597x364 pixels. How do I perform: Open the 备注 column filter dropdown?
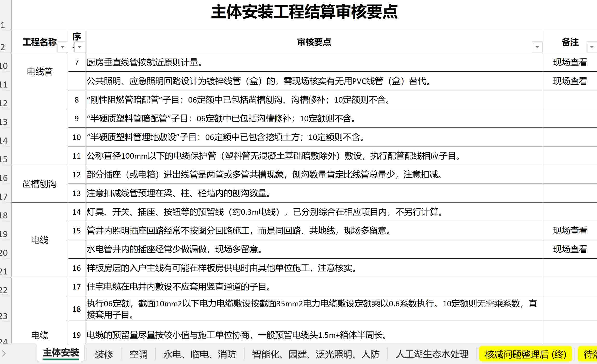[x=592, y=47]
